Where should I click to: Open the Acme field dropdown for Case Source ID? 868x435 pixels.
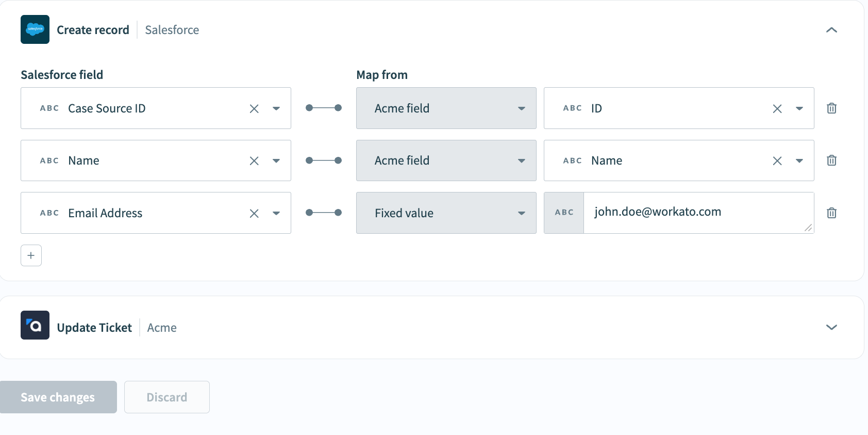coord(522,108)
